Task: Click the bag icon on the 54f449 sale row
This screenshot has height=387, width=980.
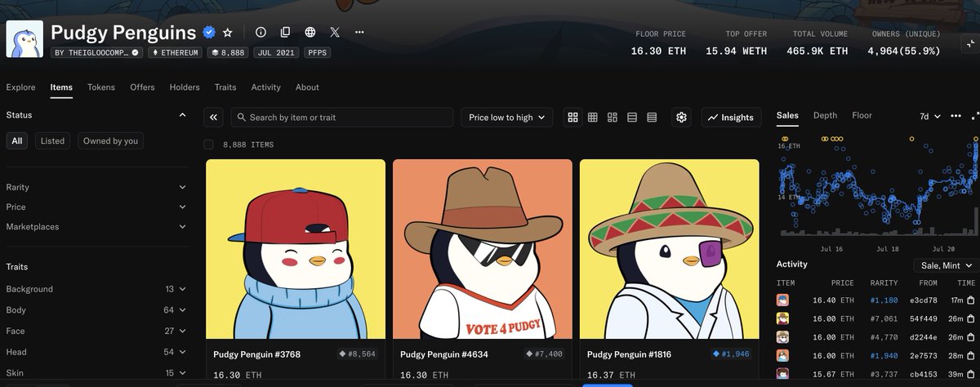Action: tap(971, 318)
